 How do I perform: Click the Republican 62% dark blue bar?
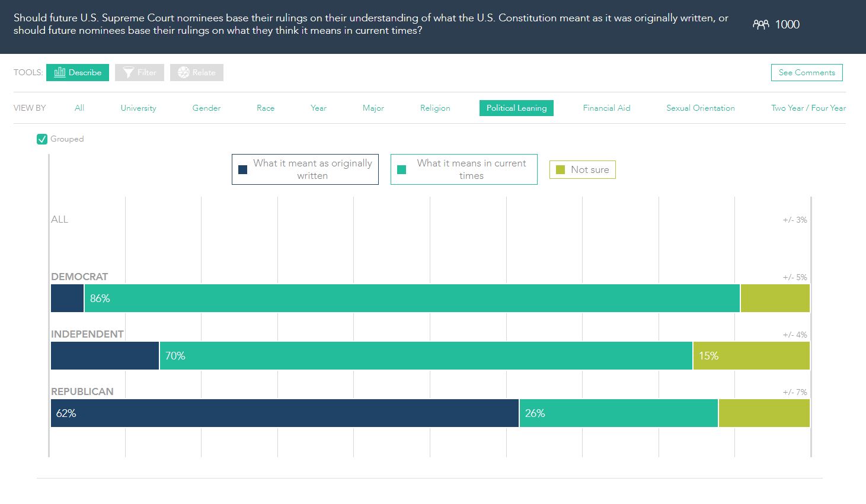coord(285,413)
